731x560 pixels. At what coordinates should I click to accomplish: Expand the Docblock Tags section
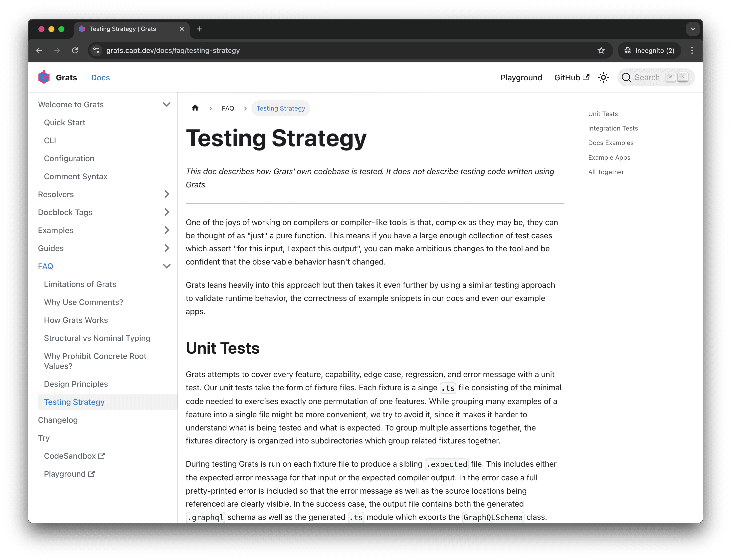[167, 212]
